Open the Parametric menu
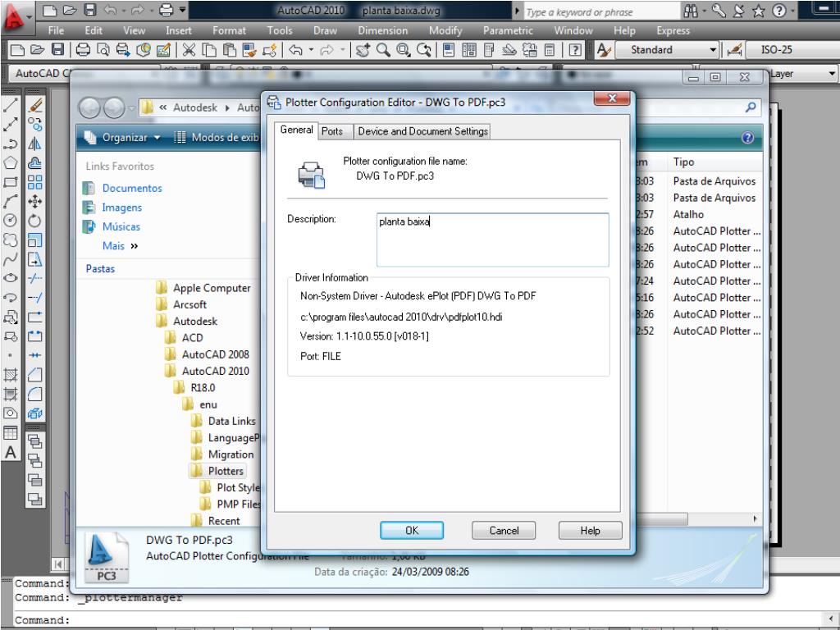The height and width of the screenshot is (630, 840). coord(507,30)
